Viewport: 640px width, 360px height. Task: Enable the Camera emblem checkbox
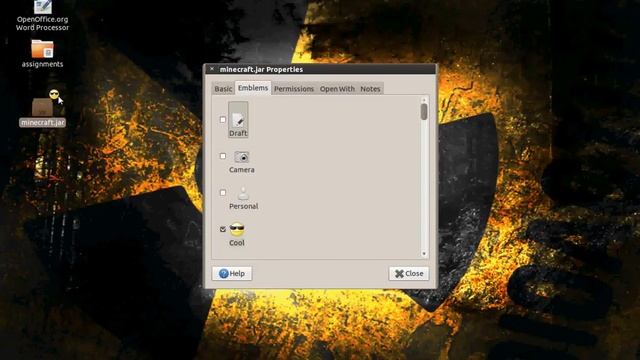tap(223, 156)
